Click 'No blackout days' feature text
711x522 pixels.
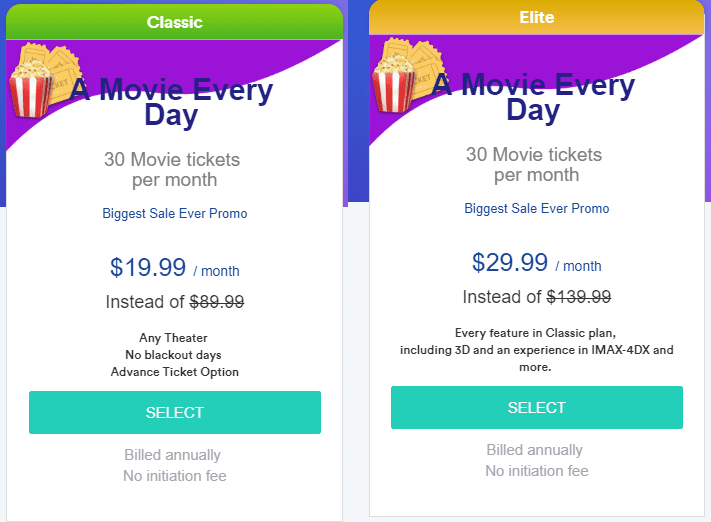pyautogui.click(x=174, y=355)
